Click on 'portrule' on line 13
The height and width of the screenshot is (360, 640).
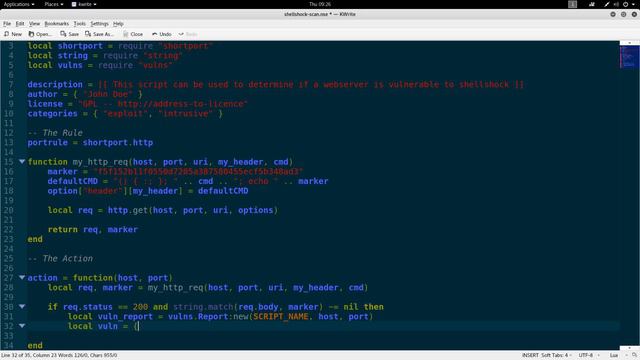(x=47, y=142)
